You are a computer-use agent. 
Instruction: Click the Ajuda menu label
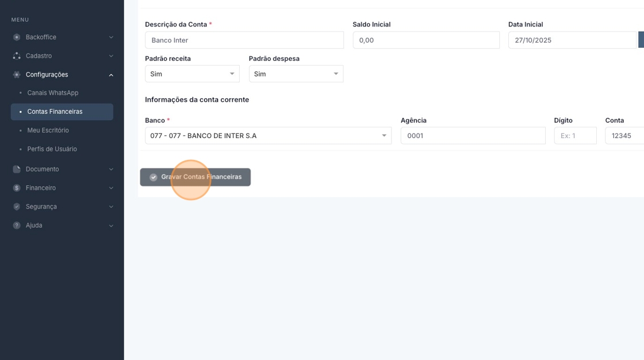(x=34, y=225)
